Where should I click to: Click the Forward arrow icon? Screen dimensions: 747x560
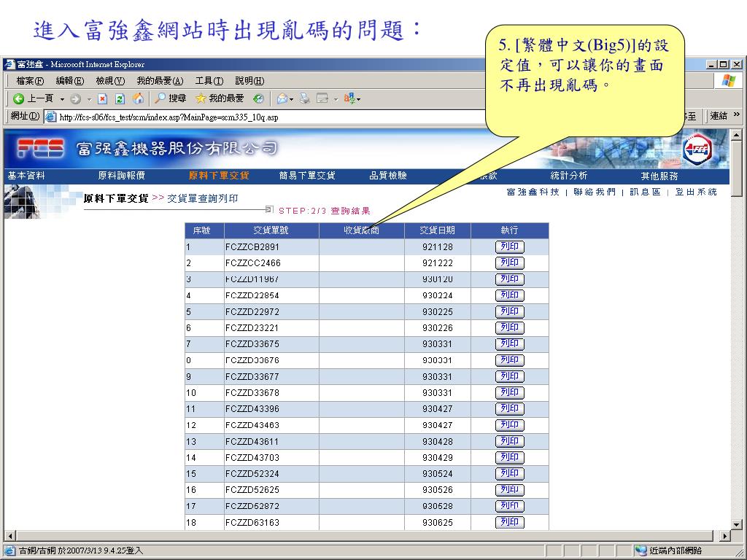pos(75,99)
